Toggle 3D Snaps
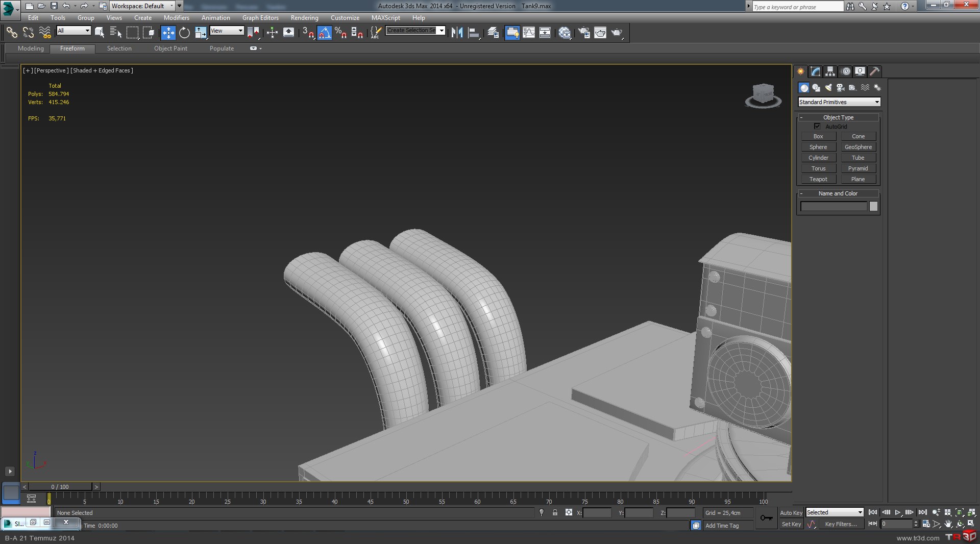The image size is (980, 544). [x=308, y=33]
